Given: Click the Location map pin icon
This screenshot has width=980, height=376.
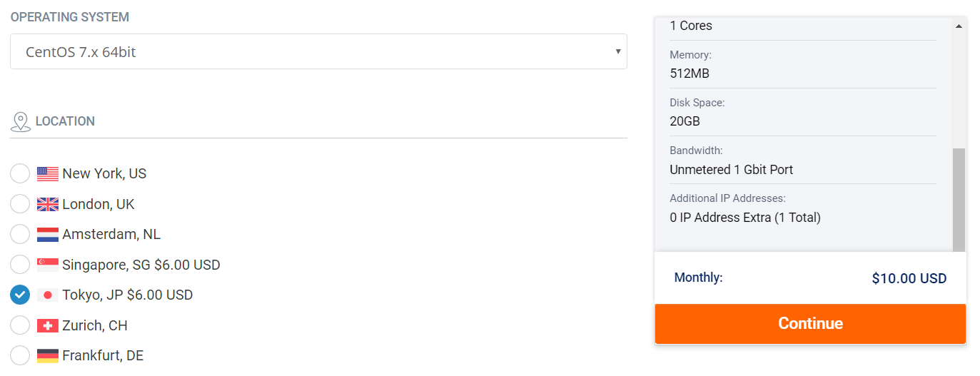Looking at the screenshot, I should coord(21,122).
